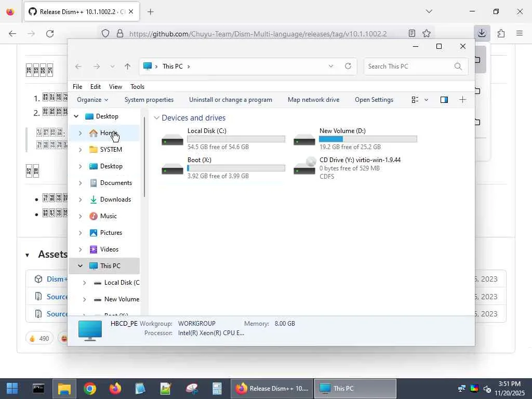Open the View menu
Screen dimensions: 532x399
115,87
